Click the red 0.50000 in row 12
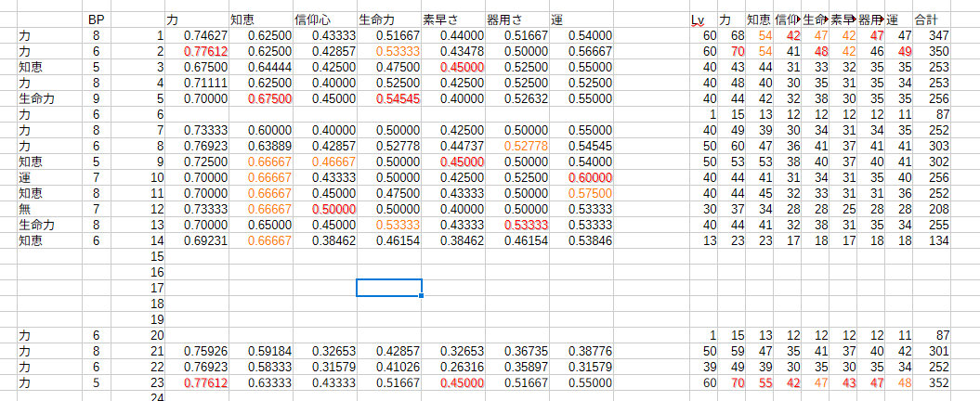This screenshot has width=980, height=401. tap(324, 209)
